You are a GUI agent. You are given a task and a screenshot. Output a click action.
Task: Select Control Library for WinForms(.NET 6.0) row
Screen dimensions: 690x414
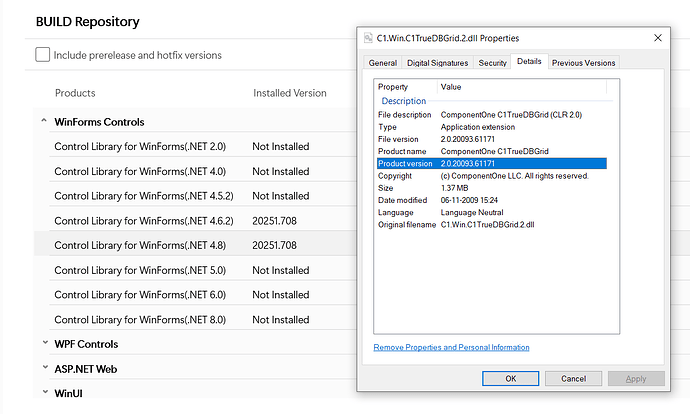[x=196, y=295]
